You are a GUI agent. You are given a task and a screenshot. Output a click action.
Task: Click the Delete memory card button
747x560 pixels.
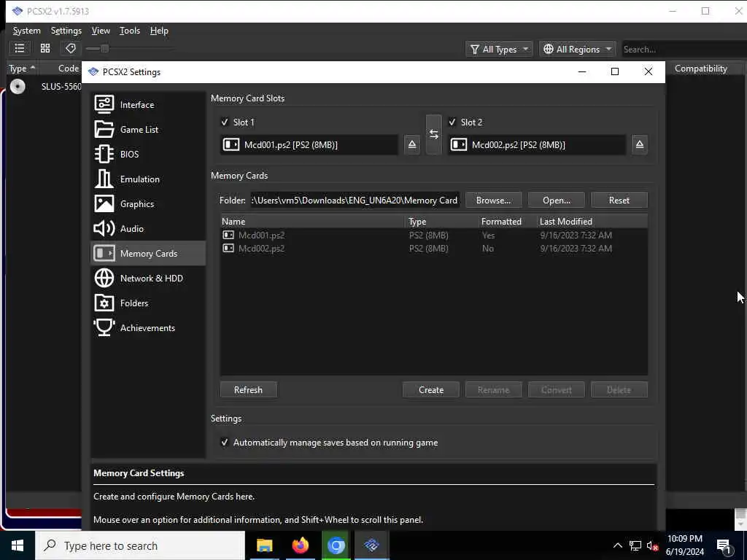pyautogui.click(x=619, y=389)
